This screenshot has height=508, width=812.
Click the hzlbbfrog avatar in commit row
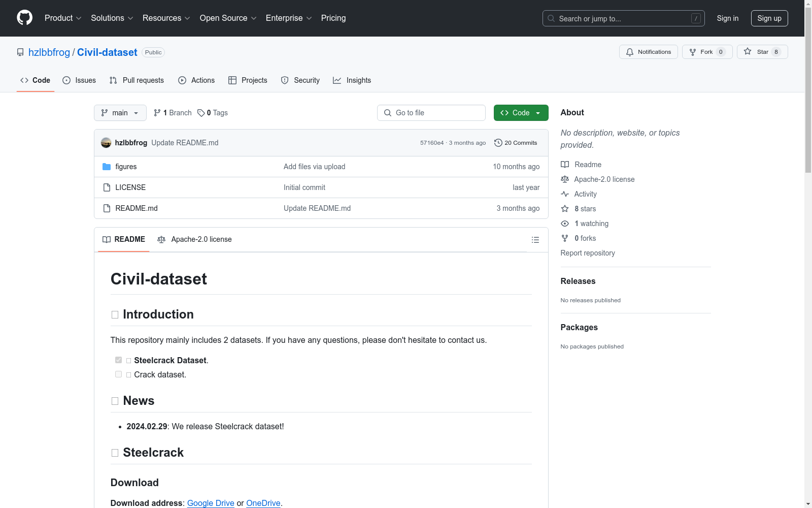tap(106, 143)
